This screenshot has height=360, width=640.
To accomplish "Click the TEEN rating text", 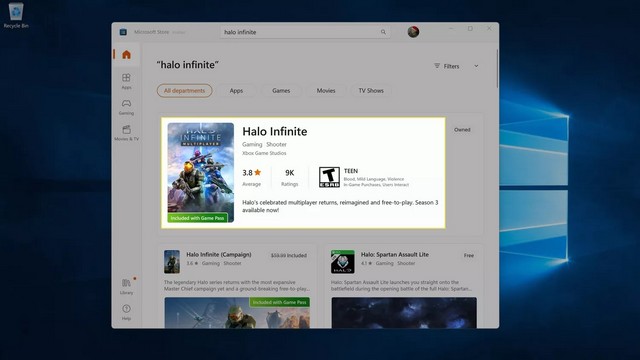I will point(351,171).
